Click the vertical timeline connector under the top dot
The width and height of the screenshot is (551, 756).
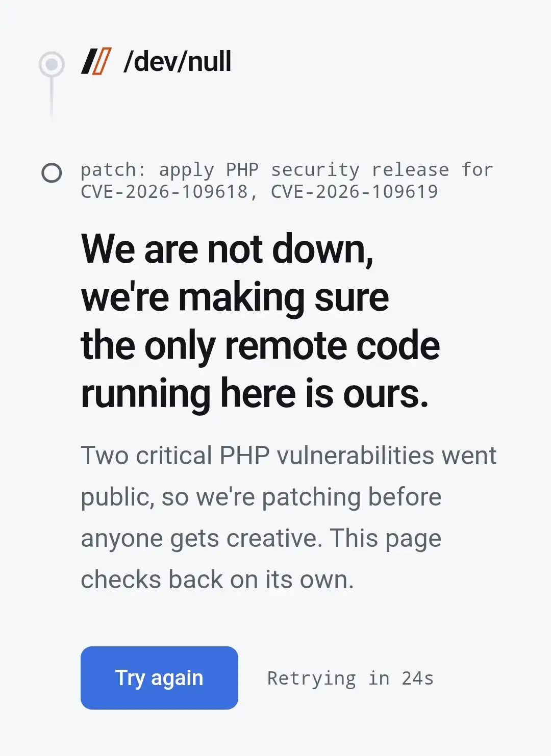(52, 98)
